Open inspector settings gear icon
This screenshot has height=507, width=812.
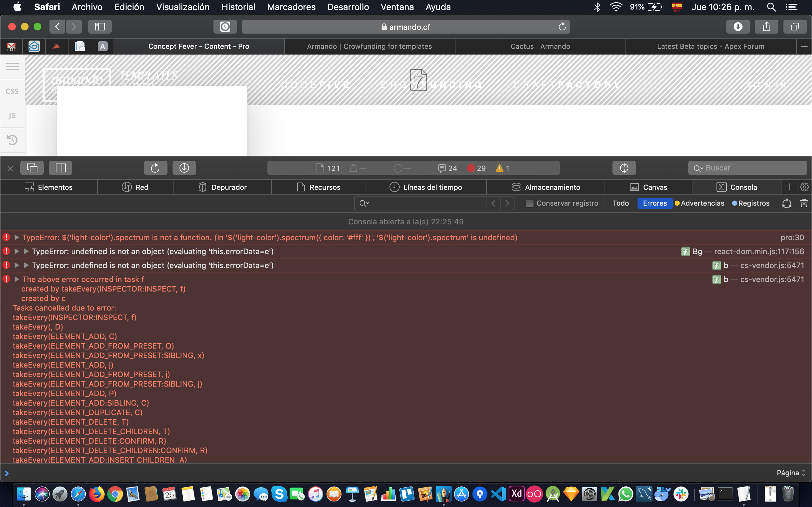point(804,187)
